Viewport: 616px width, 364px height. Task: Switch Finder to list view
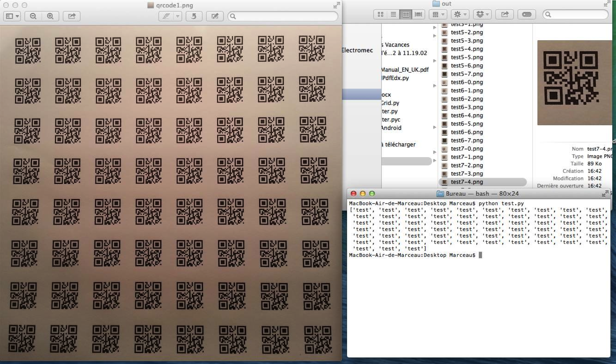(393, 14)
